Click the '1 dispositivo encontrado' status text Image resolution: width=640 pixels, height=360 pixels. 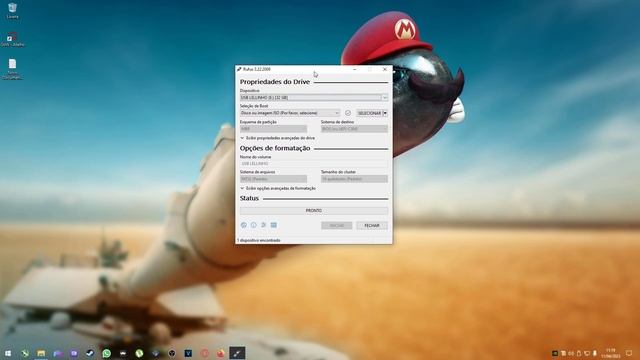(x=259, y=240)
